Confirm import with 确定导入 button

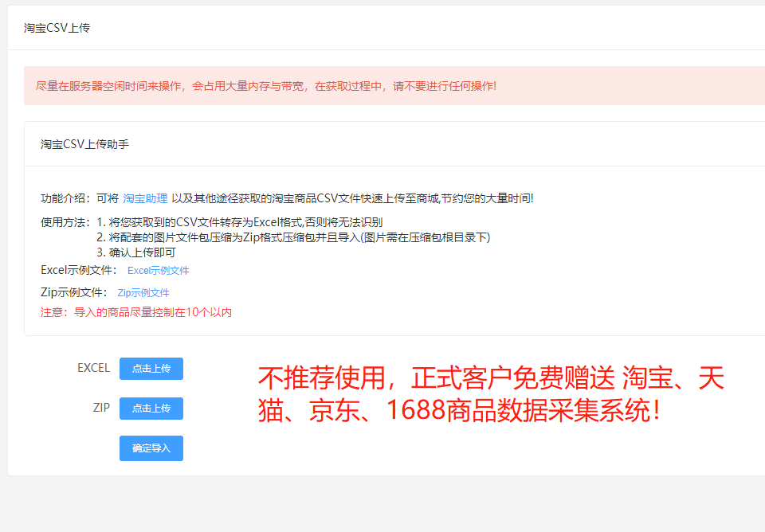pos(151,448)
